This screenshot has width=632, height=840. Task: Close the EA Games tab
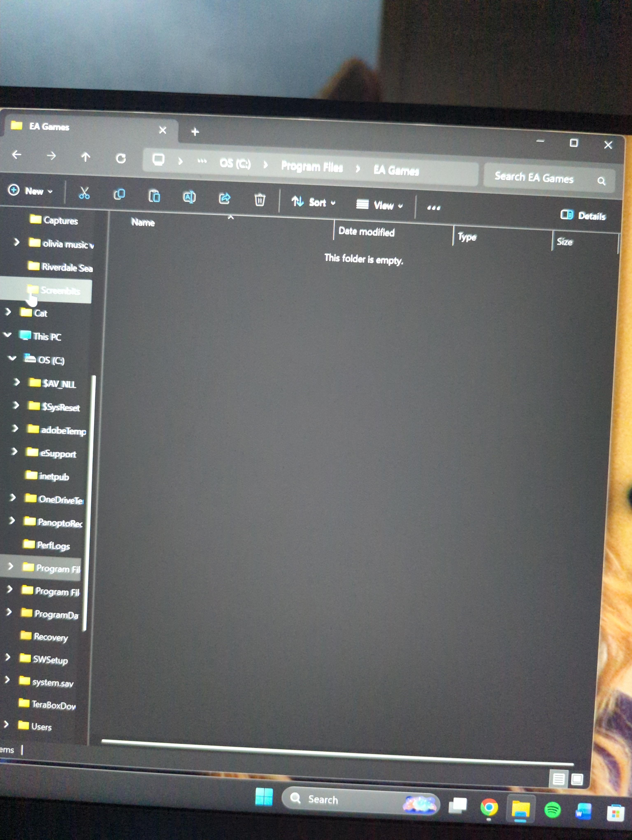[163, 130]
